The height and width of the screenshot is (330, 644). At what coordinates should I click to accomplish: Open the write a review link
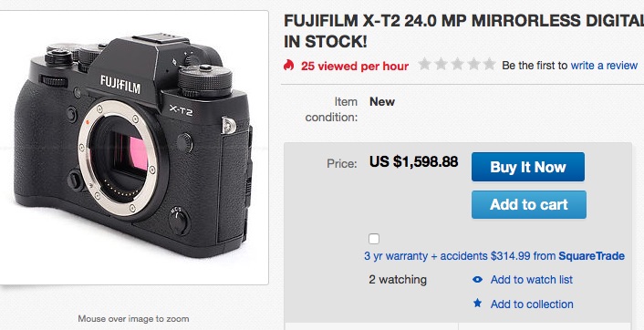coord(604,66)
